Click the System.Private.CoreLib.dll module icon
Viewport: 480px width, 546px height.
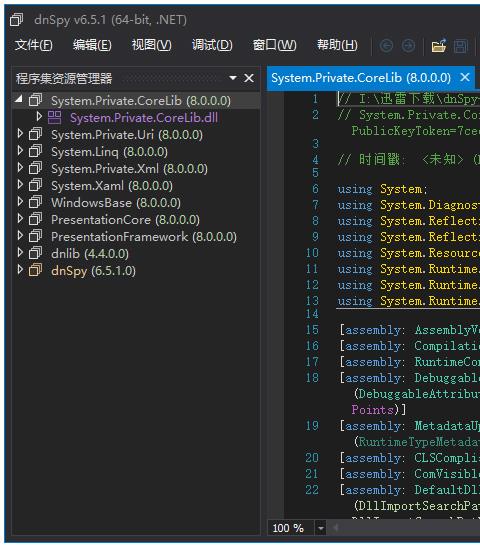click(54, 117)
